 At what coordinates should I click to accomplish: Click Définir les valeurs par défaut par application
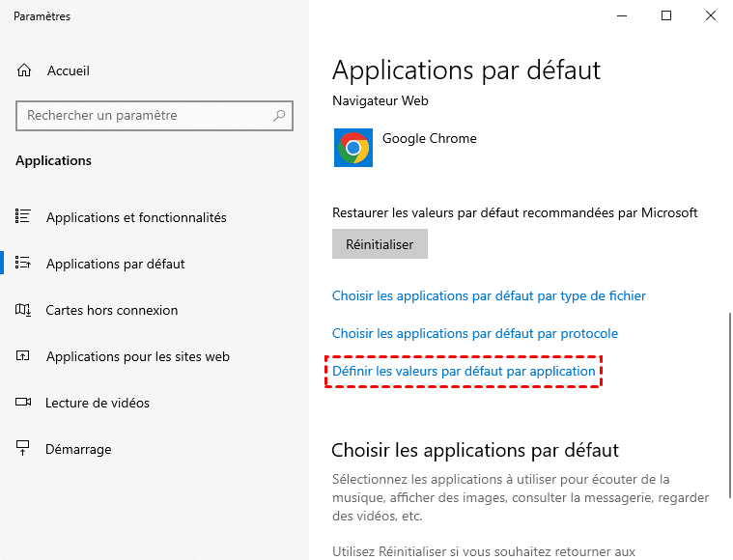[x=464, y=371]
